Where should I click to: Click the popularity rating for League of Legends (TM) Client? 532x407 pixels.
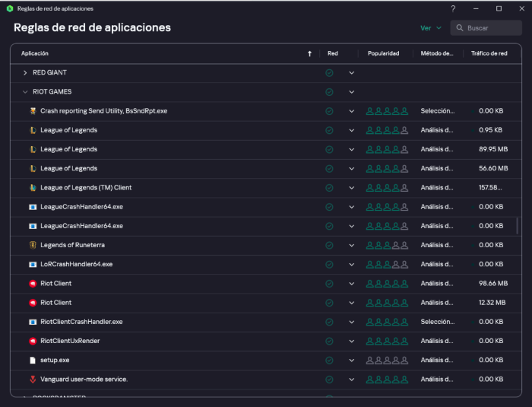(x=387, y=188)
